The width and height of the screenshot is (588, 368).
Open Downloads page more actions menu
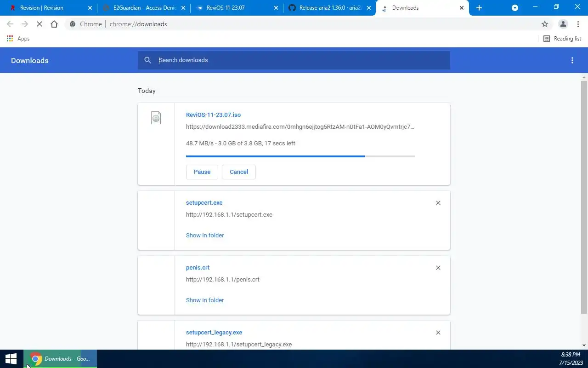coord(572,60)
